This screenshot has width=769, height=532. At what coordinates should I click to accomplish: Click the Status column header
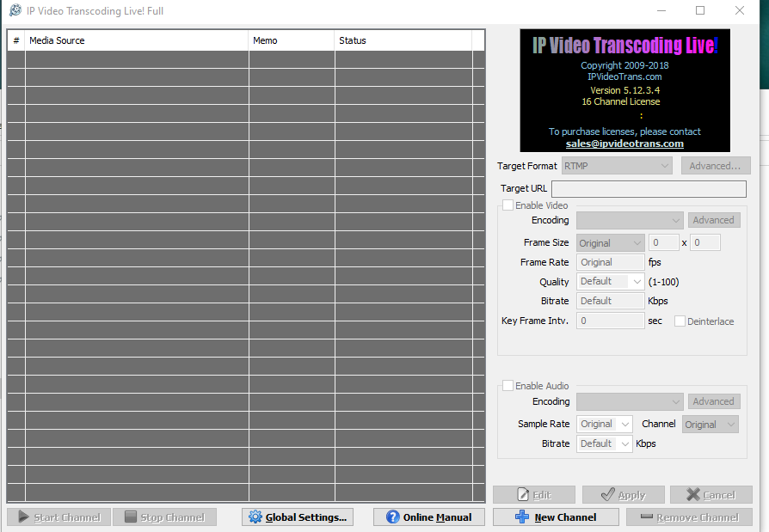pyautogui.click(x=403, y=40)
